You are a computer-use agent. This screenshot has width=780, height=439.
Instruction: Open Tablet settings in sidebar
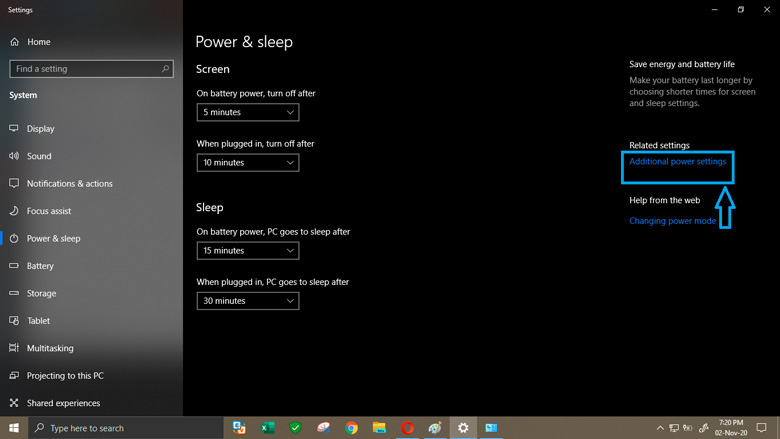point(38,321)
